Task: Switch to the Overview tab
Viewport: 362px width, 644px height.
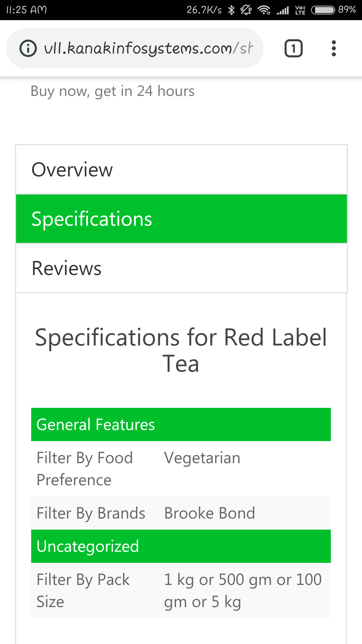Action: tap(181, 169)
